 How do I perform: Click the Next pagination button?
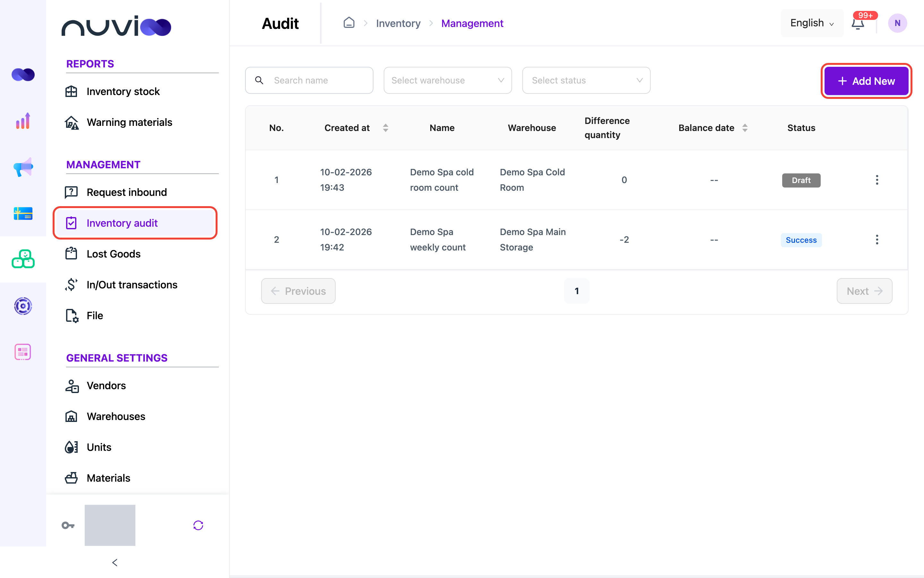coord(864,291)
